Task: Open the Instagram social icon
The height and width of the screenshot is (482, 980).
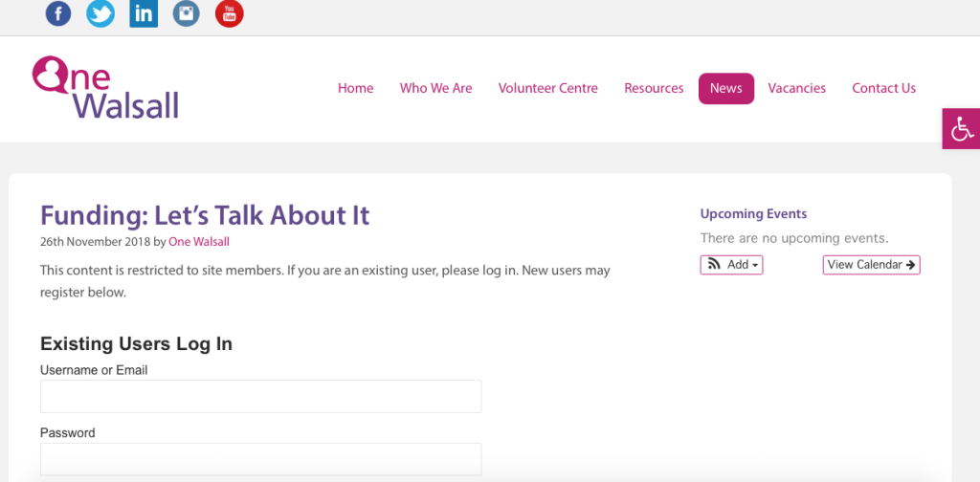Action: [x=187, y=13]
